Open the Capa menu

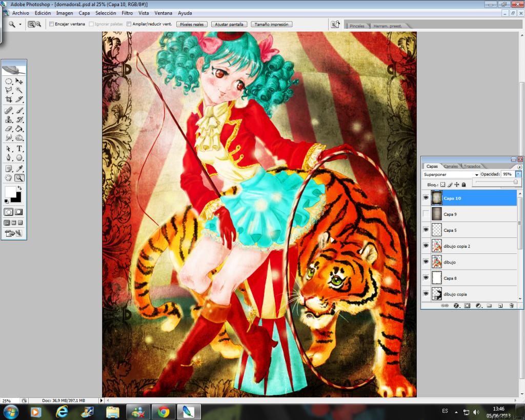click(84, 13)
